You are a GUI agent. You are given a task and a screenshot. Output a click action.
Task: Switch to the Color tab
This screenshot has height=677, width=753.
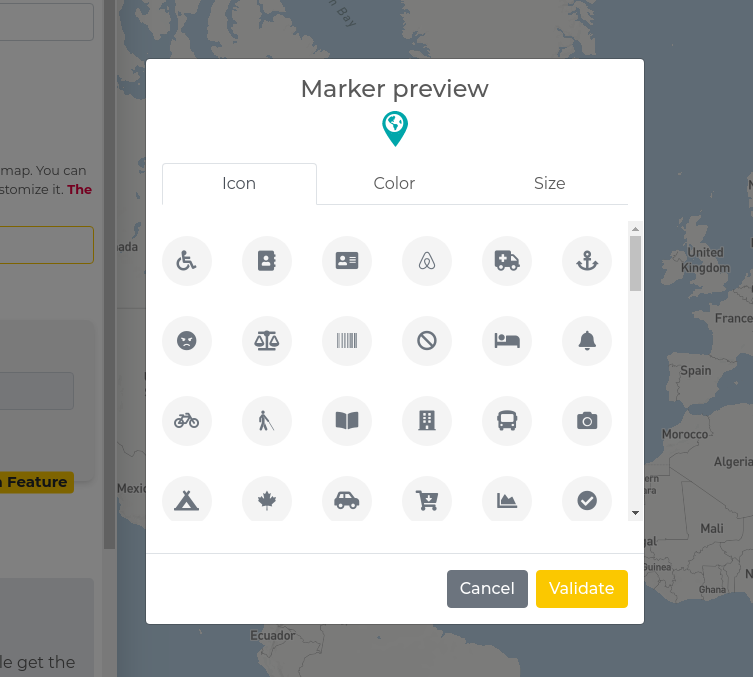(394, 184)
